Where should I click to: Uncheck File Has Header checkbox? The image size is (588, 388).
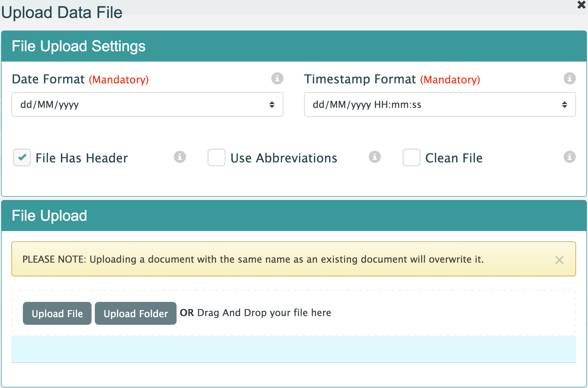click(22, 157)
